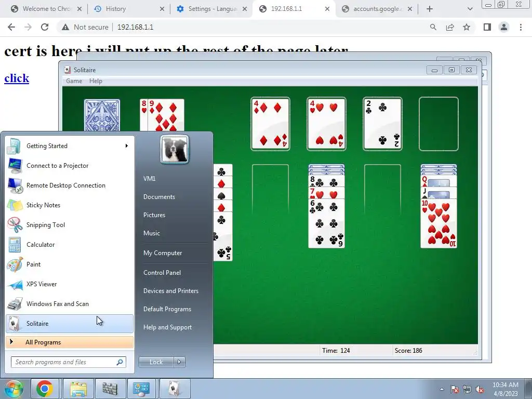Select the 10 of hearts card
Viewport: 532px width, 399px height.
[438, 224]
